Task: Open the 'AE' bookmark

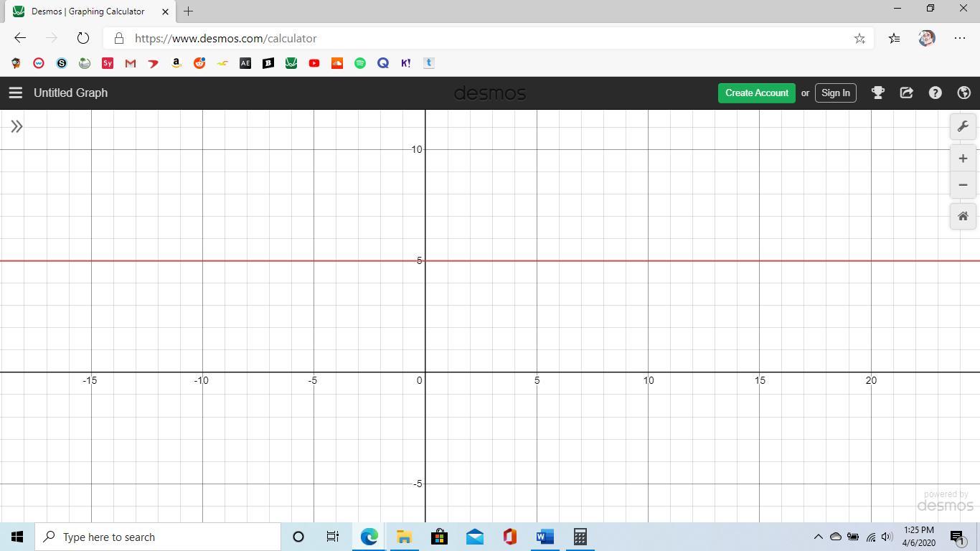Action: [245, 63]
